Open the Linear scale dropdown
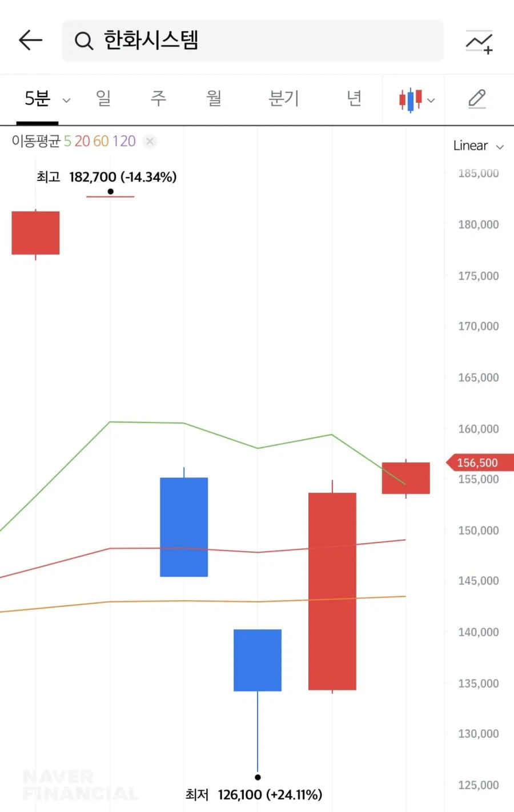This screenshot has width=514, height=812. tap(478, 146)
